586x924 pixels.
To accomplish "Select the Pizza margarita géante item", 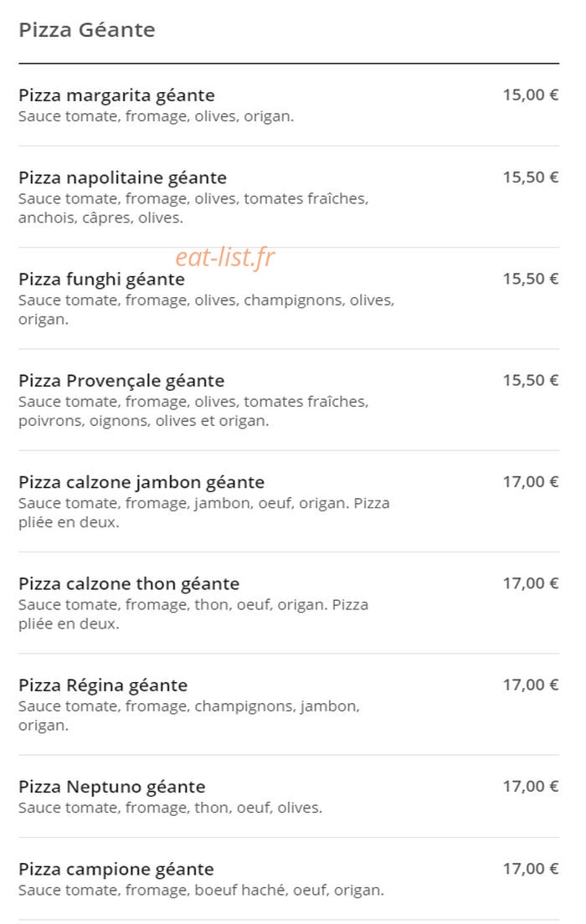I will (289, 105).
